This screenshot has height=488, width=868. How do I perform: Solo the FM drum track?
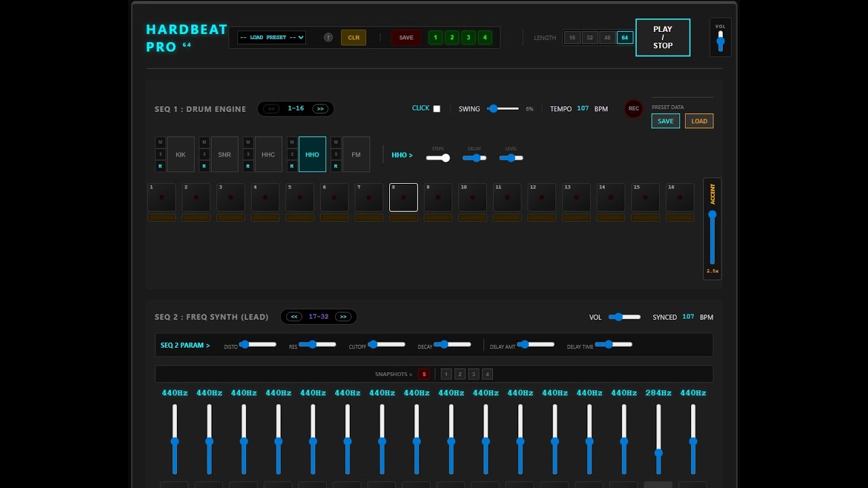pyautogui.click(x=336, y=155)
